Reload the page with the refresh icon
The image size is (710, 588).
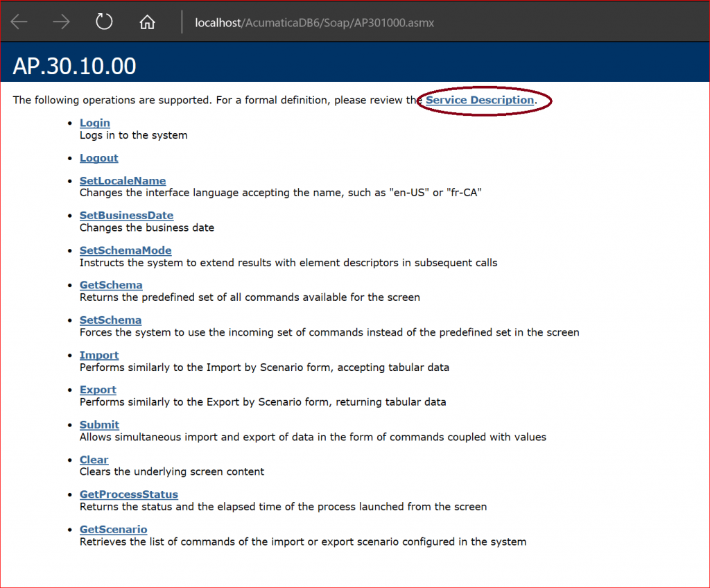point(104,21)
